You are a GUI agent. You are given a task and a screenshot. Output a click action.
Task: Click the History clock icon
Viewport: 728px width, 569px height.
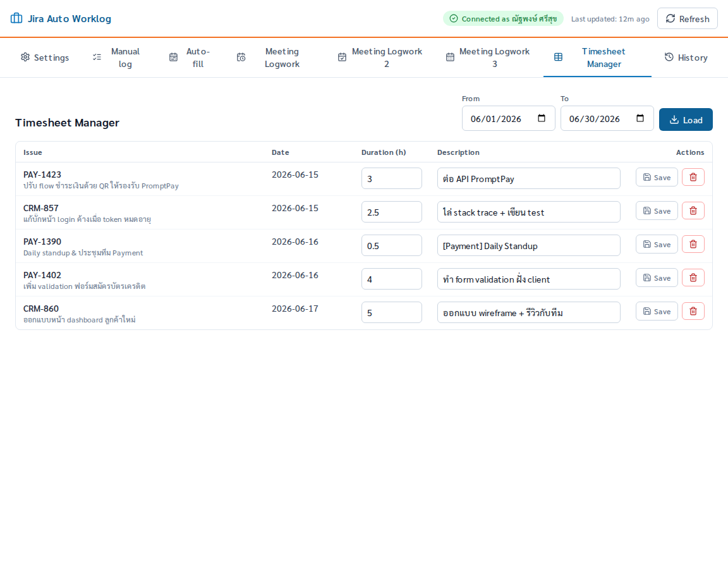669,57
